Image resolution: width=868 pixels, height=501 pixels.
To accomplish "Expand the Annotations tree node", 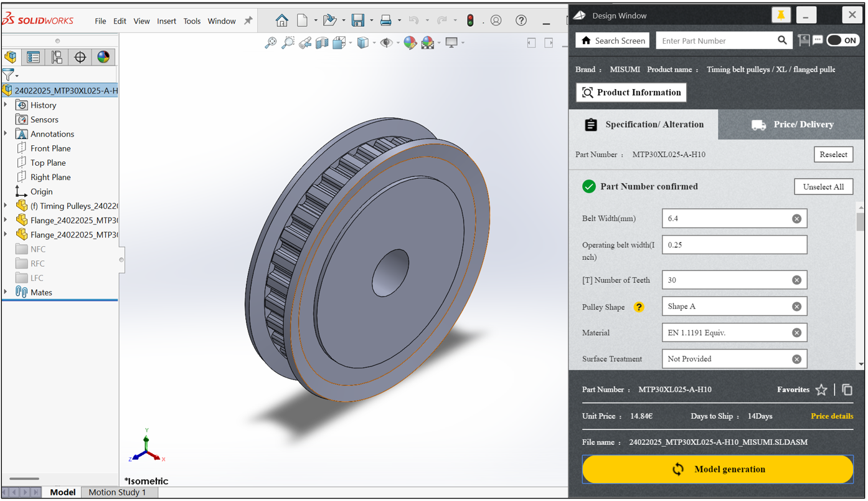I will 6,134.
